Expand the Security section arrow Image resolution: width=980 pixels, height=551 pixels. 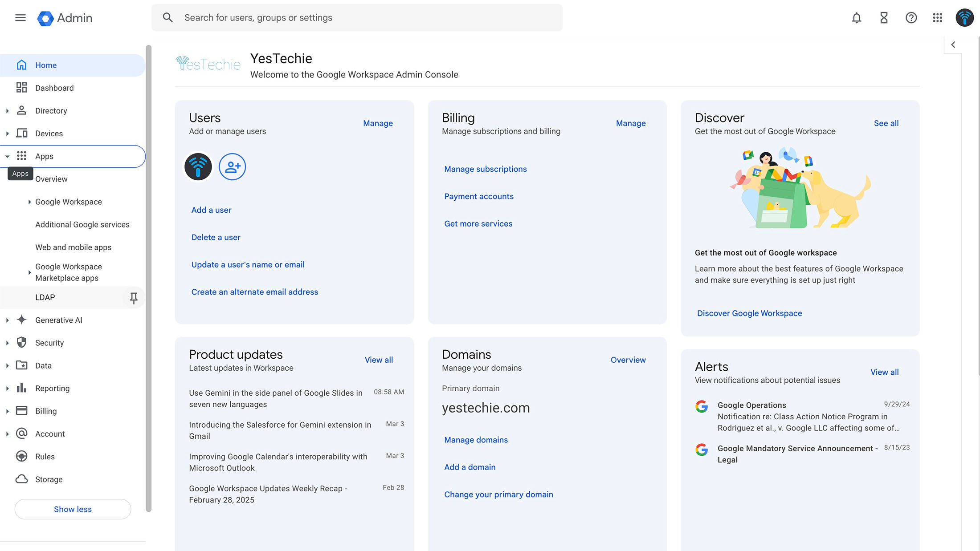click(7, 343)
